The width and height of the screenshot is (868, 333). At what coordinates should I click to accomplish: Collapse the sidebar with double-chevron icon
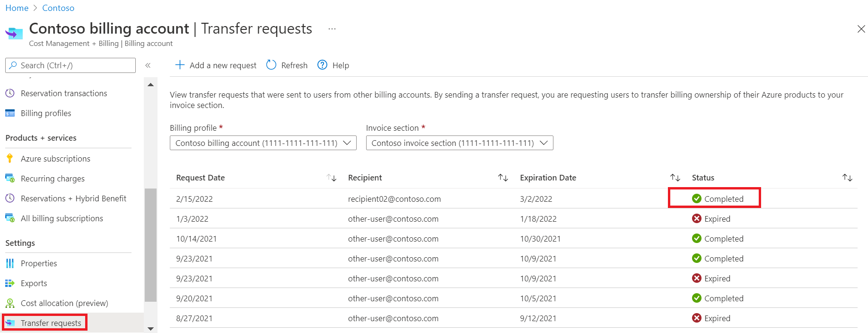[148, 65]
